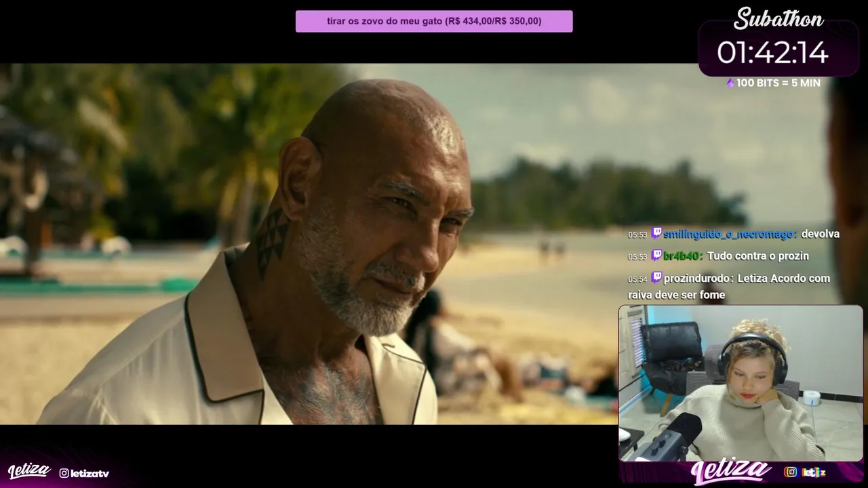Click the Twitch badge icon next to 'smilinguido_o_necromago'
The width and height of the screenshot is (868, 488).
[x=656, y=233]
